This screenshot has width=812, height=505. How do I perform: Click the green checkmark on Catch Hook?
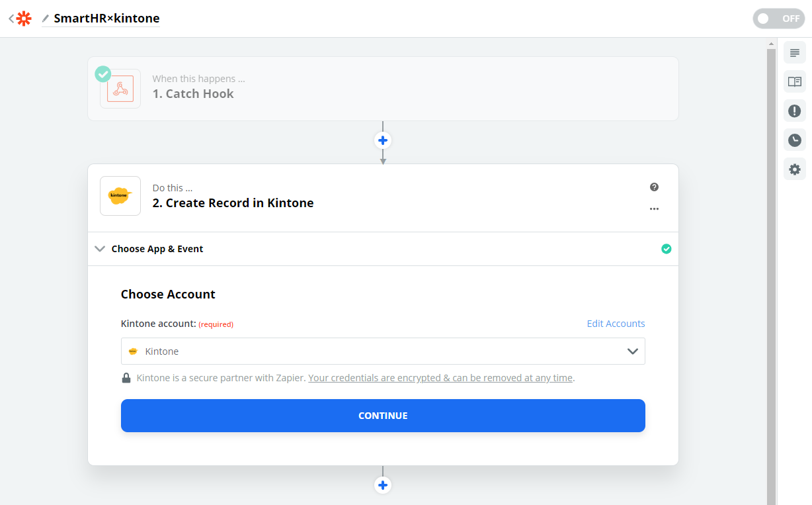(x=102, y=73)
